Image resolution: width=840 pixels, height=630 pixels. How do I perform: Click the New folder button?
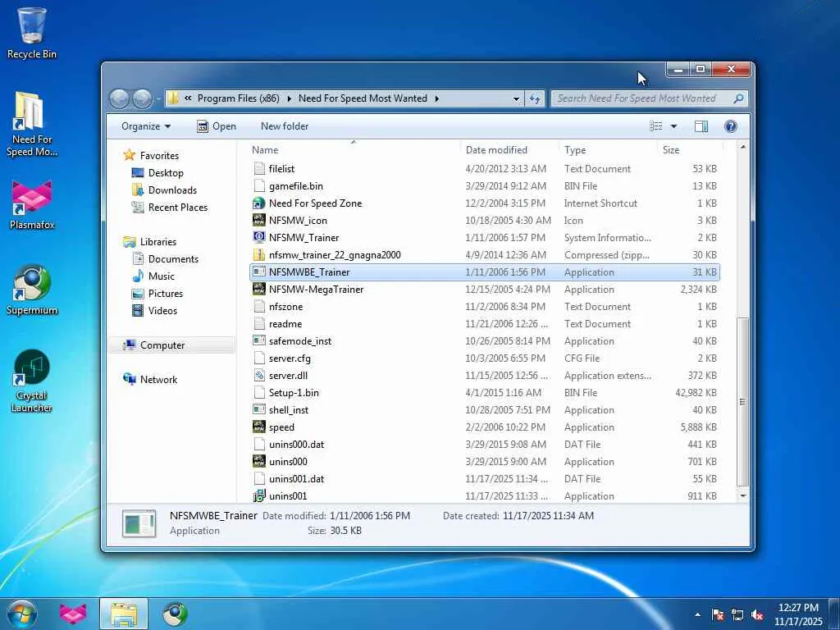pyautogui.click(x=285, y=126)
